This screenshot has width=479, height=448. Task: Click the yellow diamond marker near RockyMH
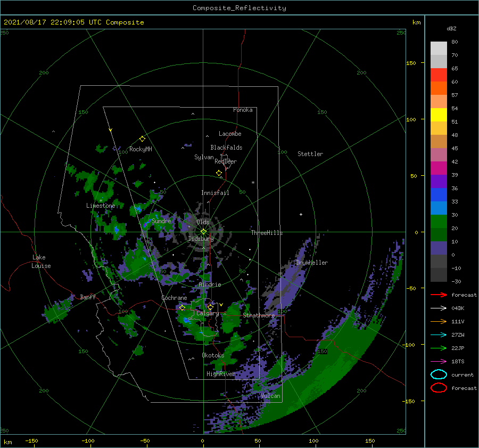(142, 139)
